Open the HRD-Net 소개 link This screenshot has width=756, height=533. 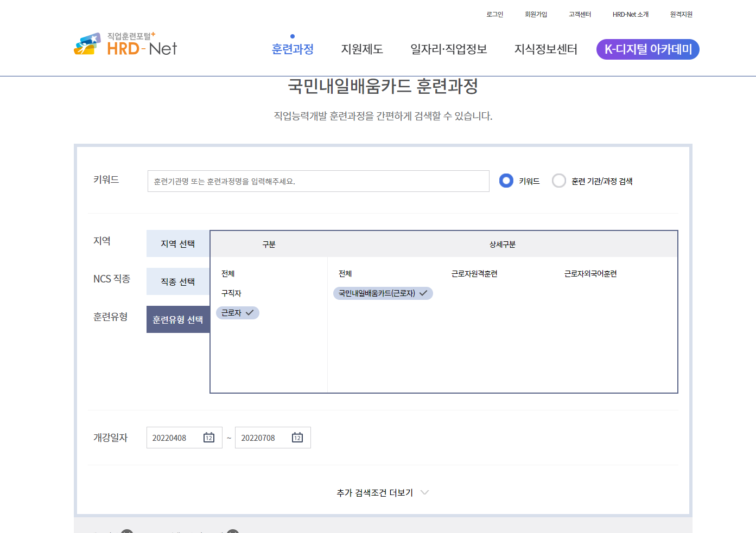tap(631, 15)
